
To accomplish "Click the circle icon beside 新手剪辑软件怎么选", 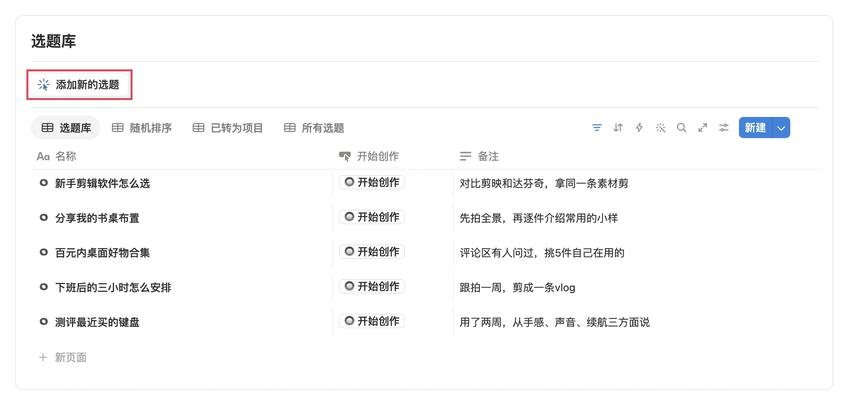I will (x=44, y=183).
